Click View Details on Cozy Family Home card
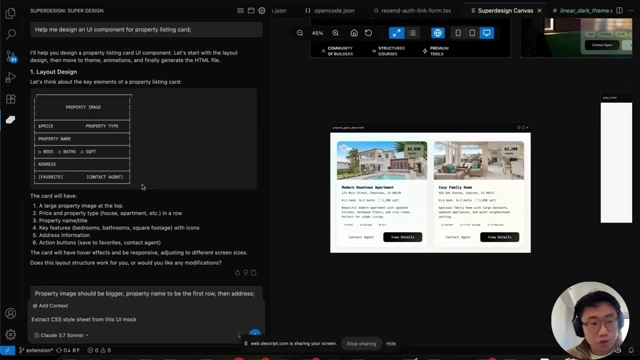640x360 pixels. click(500, 237)
